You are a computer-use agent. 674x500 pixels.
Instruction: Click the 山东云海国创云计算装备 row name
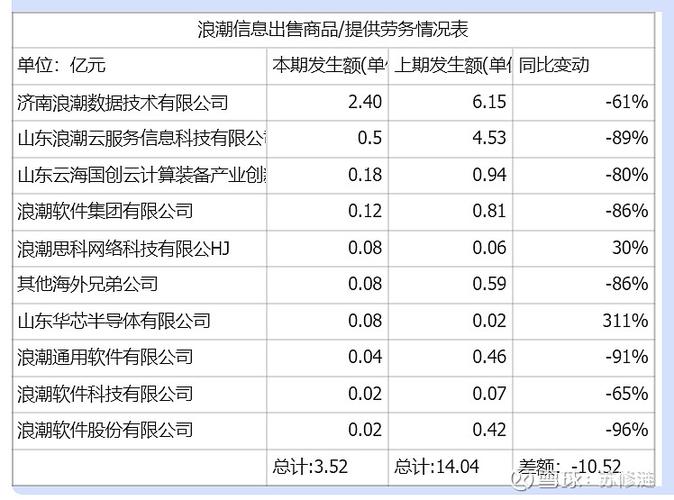click(142, 175)
